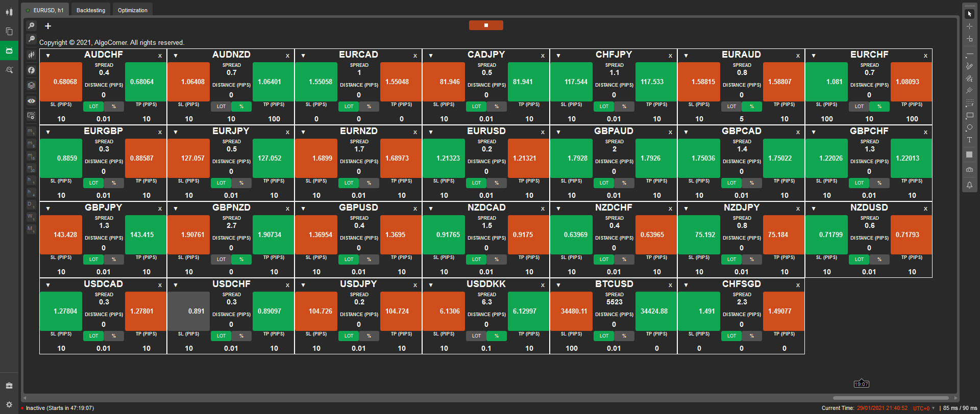Change chart type candlestick icon
The image size is (980, 414).
(x=31, y=55)
